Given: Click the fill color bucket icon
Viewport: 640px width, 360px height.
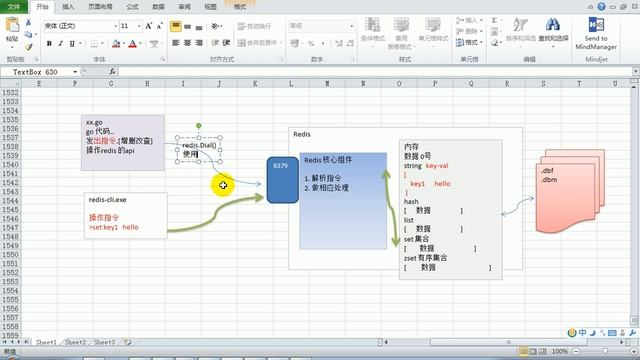Looking at the screenshot, I should pos(116,43).
